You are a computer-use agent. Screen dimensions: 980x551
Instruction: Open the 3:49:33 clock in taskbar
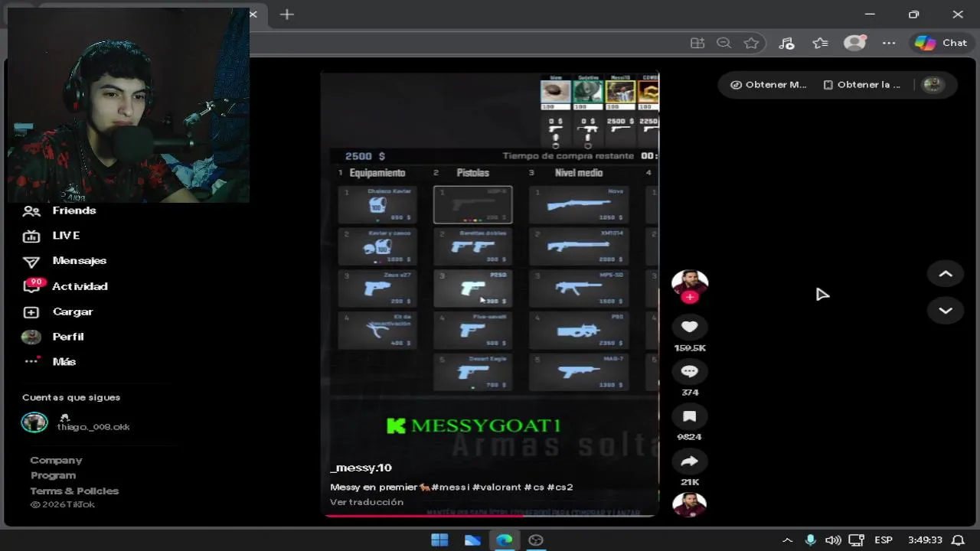[924, 540]
